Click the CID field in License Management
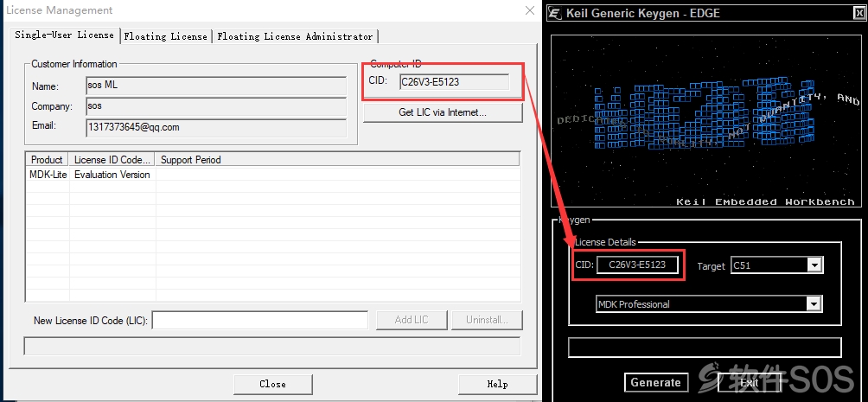Viewport: 868px width, 402px height. 454,82
